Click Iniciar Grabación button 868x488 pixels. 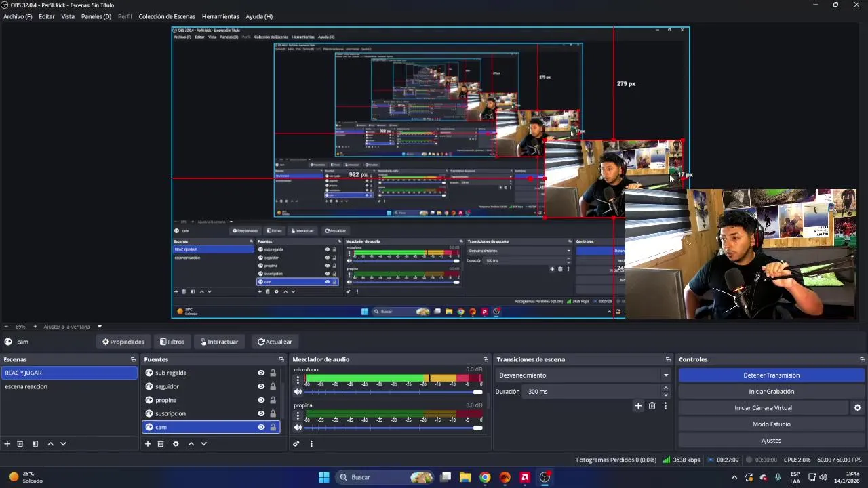tap(772, 392)
